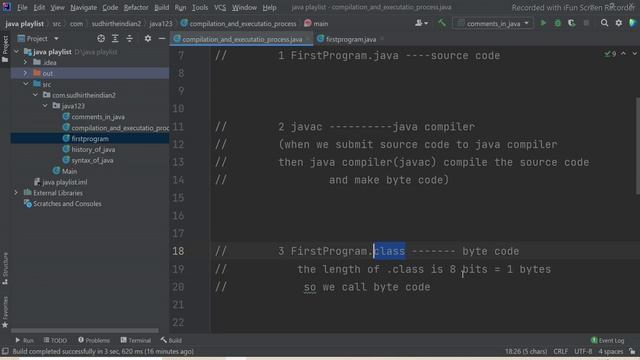Viewport: 640px width, 360px height.
Task: Click read-only lock icon in status bar
Action: 632,351
